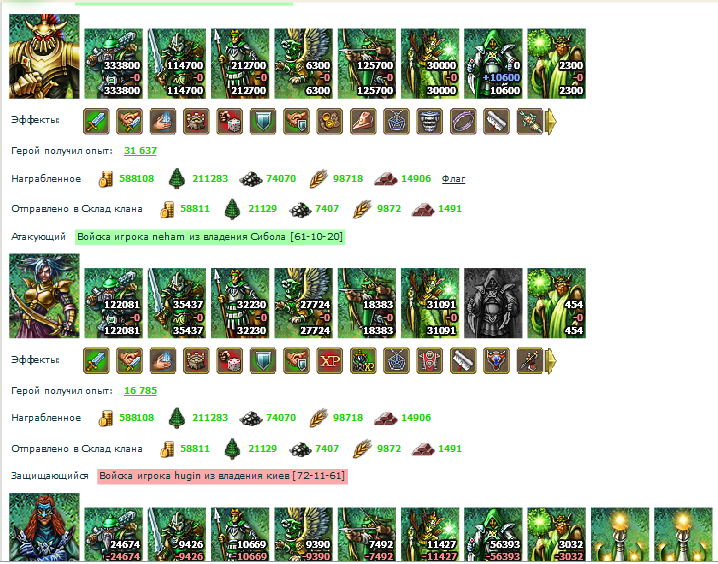Expand more effects with arrow after XP icons row
718x564 pixels.
552,361
